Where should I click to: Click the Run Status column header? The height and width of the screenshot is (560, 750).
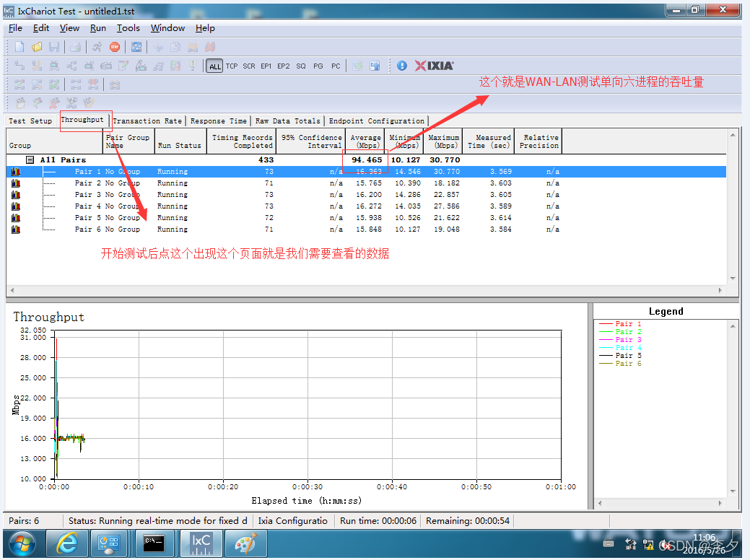(180, 141)
